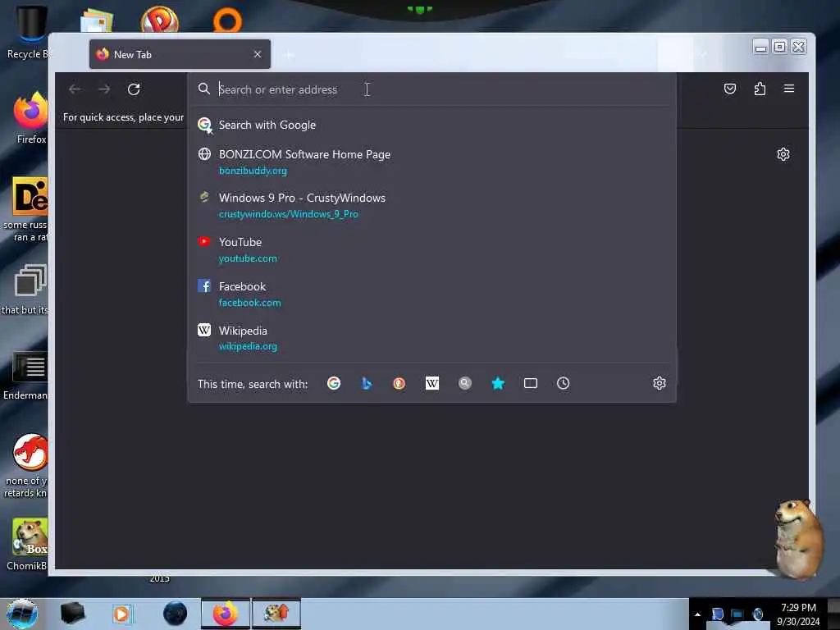Search with DuckDuckGo one-off engine icon

click(x=399, y=383)
